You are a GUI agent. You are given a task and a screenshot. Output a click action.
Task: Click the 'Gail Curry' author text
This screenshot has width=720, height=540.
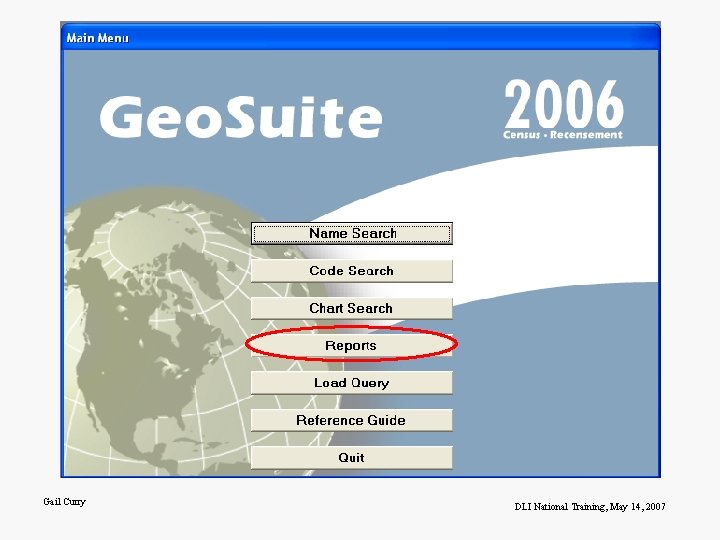64,501
